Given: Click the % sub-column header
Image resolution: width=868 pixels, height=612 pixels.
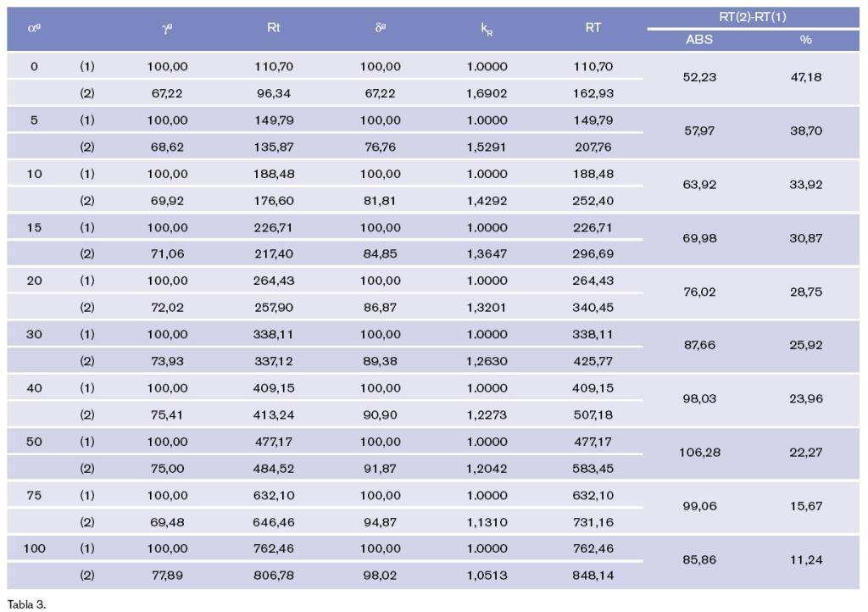Looking at the screenshot, I should point(805,40).
